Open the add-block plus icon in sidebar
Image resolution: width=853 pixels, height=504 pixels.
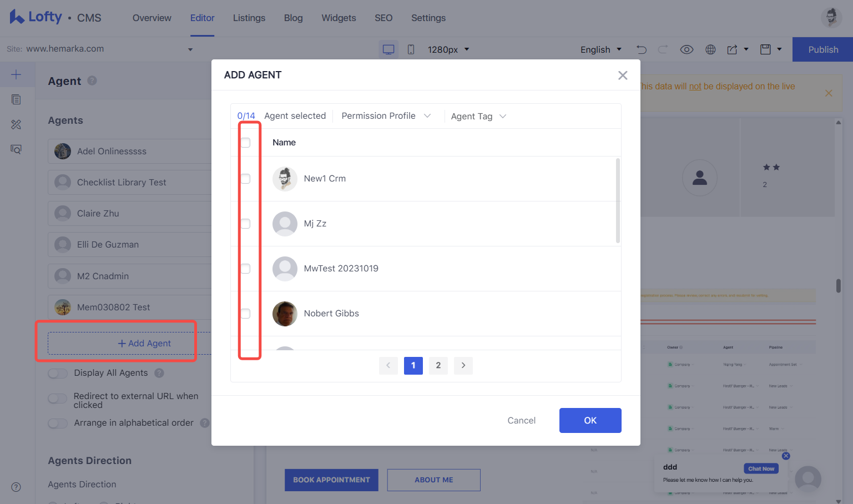(16, 74)
